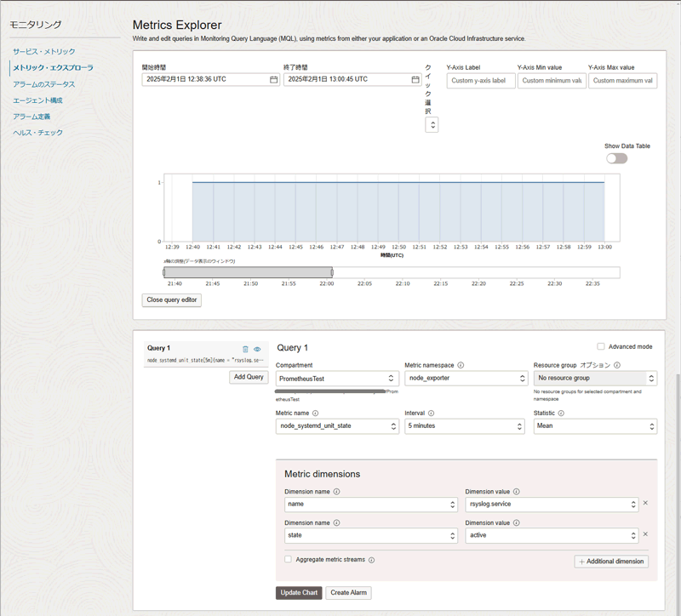The height and width of the screenshot is (616, 681).
Task: Open アラームのステータス page
Action: (x=44, y=84)
